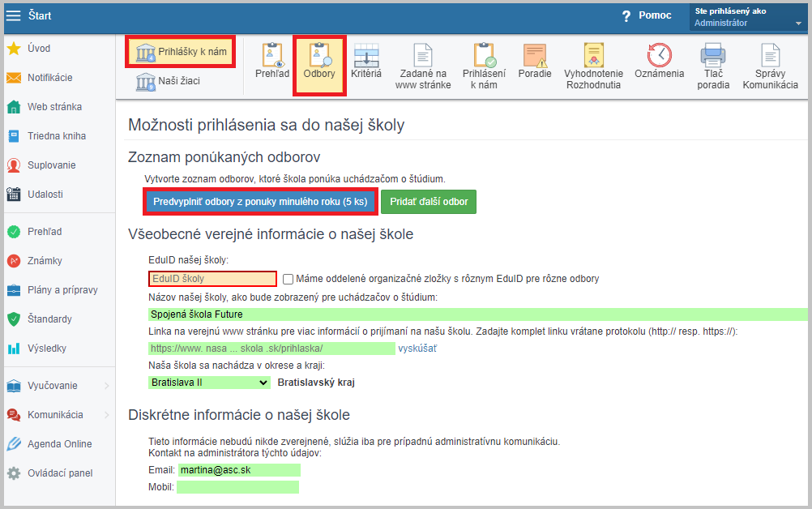Click the Pridať ďalší odbor button

tap(428, 202)
